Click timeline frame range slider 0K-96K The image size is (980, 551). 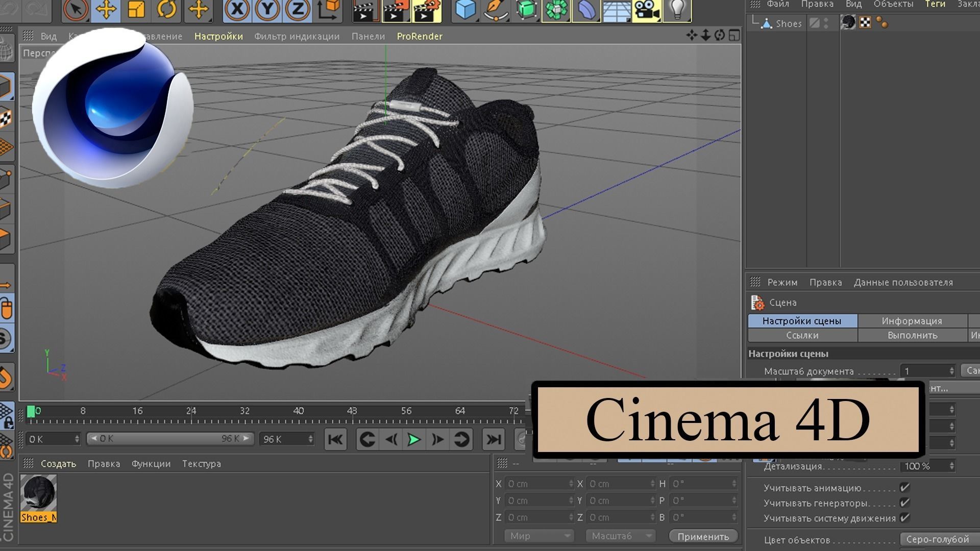170,439
